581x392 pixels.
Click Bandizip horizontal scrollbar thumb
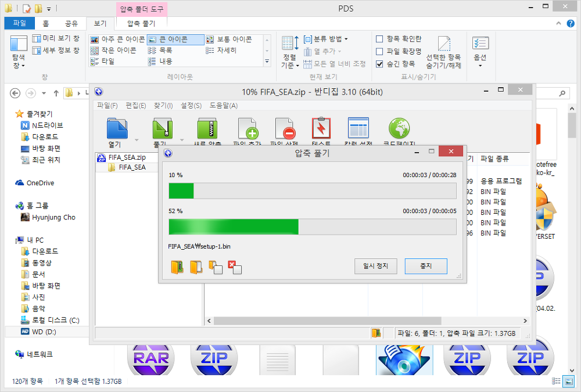coord(328,321)
